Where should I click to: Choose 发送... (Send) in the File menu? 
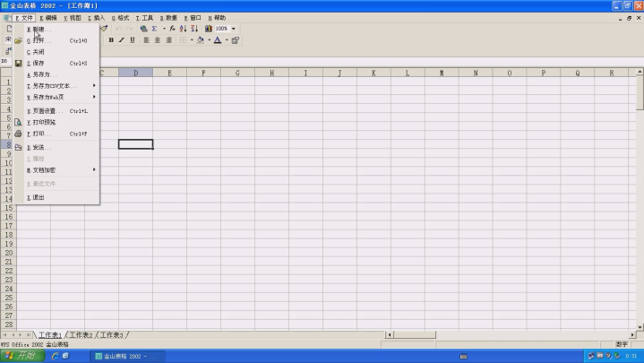pyautogui.click(x=56, y=147)
